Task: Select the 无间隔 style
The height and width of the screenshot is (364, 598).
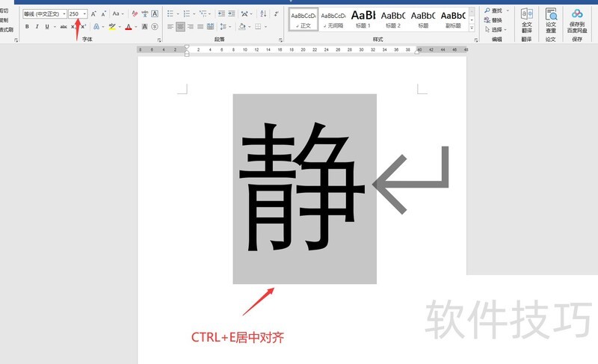Action: 333,19
